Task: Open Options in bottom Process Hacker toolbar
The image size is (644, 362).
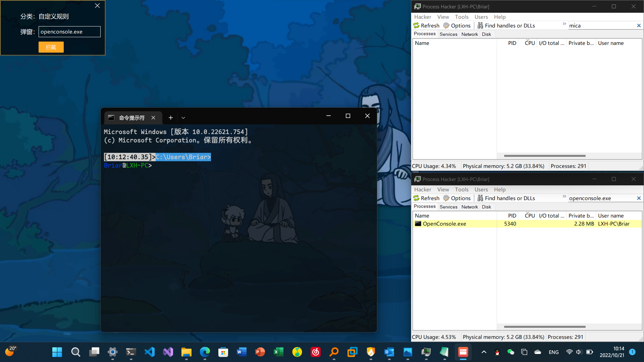Action: [x=457, y=198]
